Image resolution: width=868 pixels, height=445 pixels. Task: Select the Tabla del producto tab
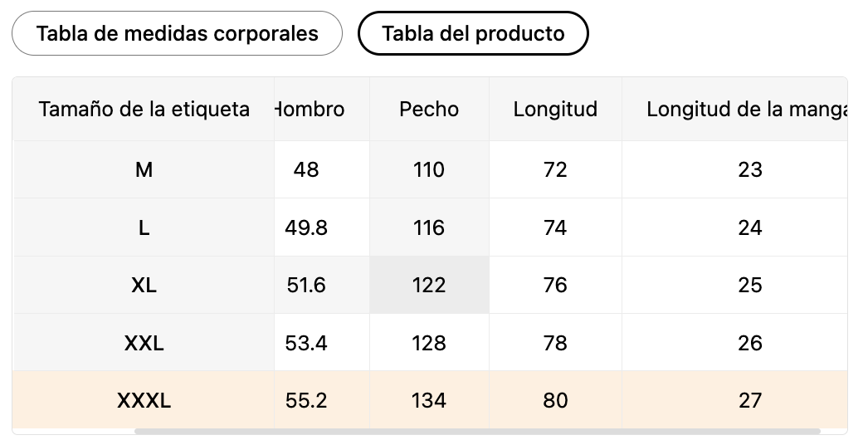pyautogui.click(x=473, y=33)
